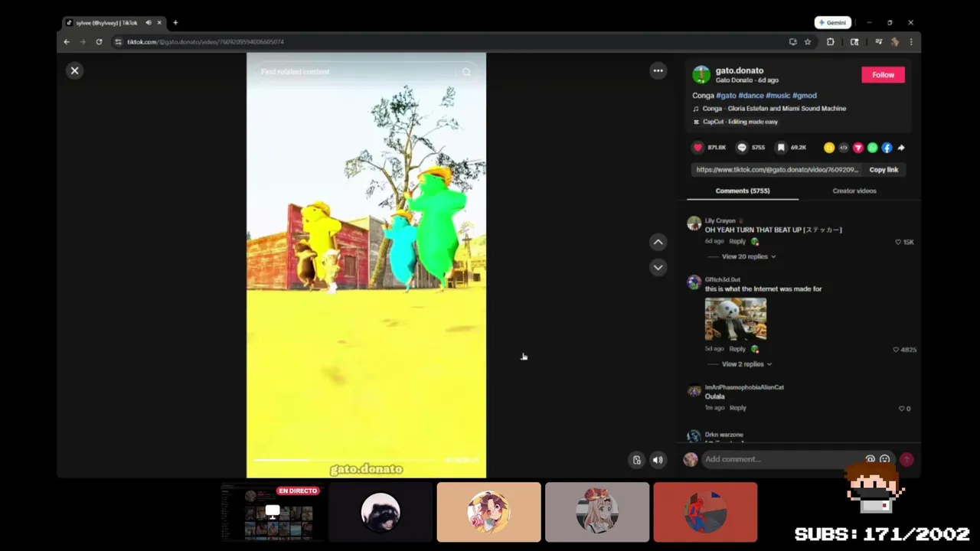Mute the tab via speaker icon on the TikTok tab

click(x=149, y=23)
